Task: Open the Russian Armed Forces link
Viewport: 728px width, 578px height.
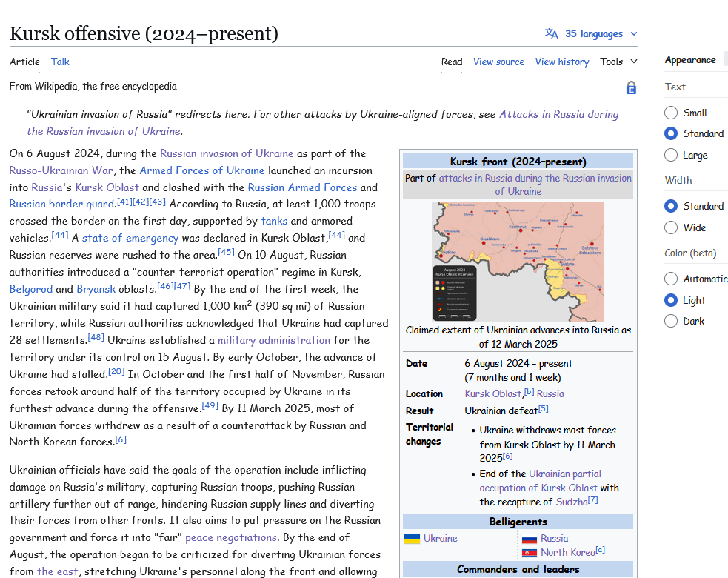Action: 302,187
